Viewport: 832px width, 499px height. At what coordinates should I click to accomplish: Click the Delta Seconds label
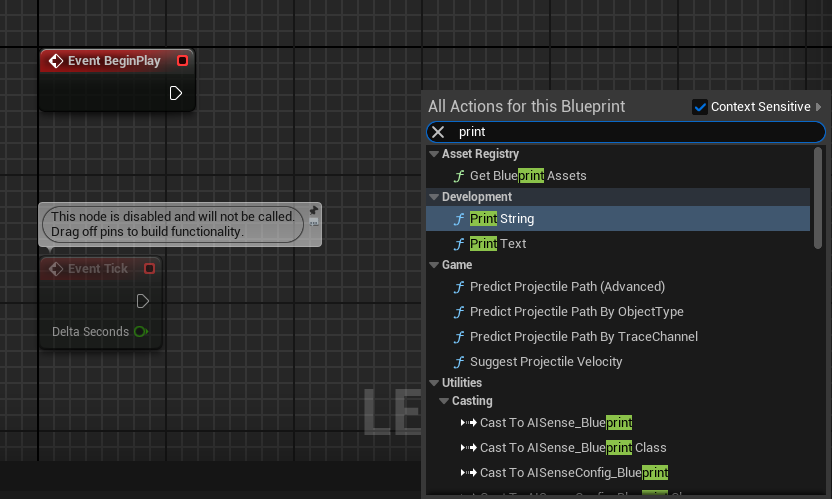pos(90,332)
